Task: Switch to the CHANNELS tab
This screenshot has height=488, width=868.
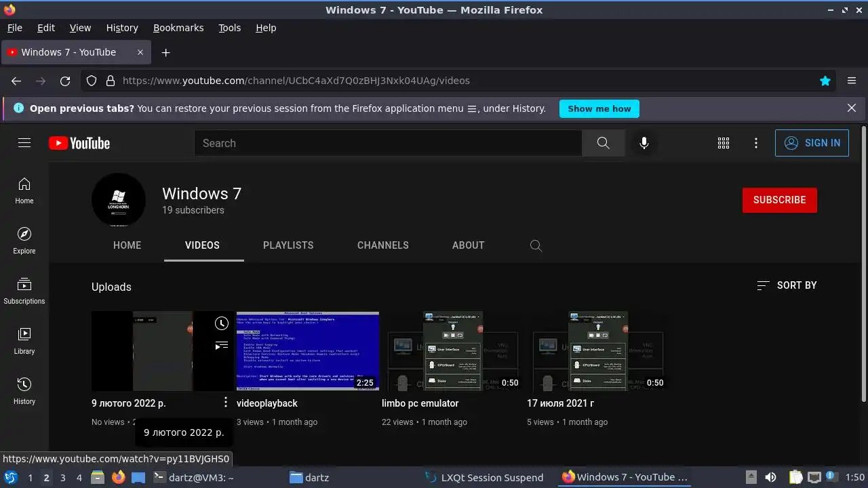Action: point(383,245)
